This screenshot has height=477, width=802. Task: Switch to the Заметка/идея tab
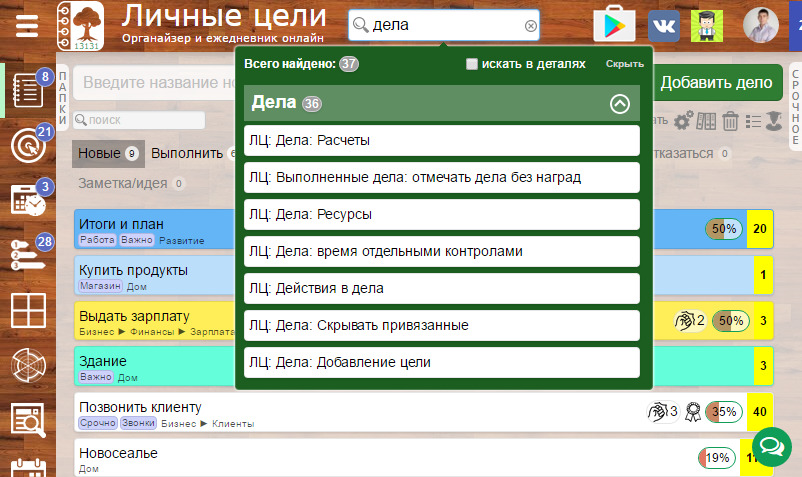(130, 184)
